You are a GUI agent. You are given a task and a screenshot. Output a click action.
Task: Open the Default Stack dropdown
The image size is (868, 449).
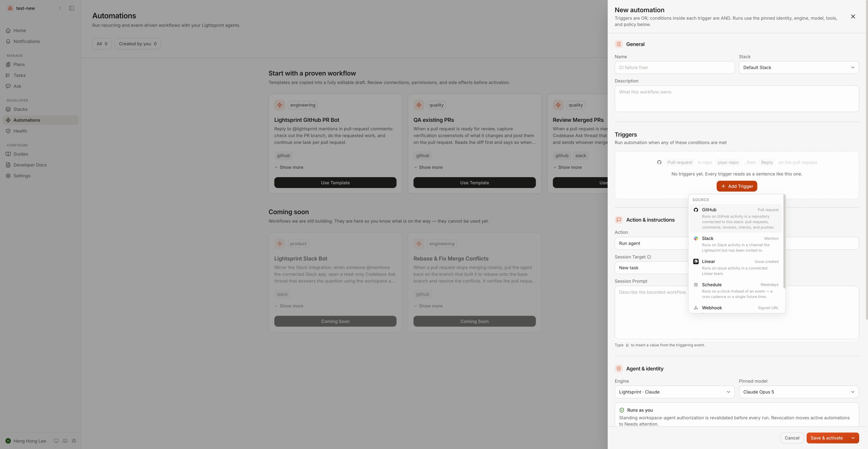[x=799, y=68]
